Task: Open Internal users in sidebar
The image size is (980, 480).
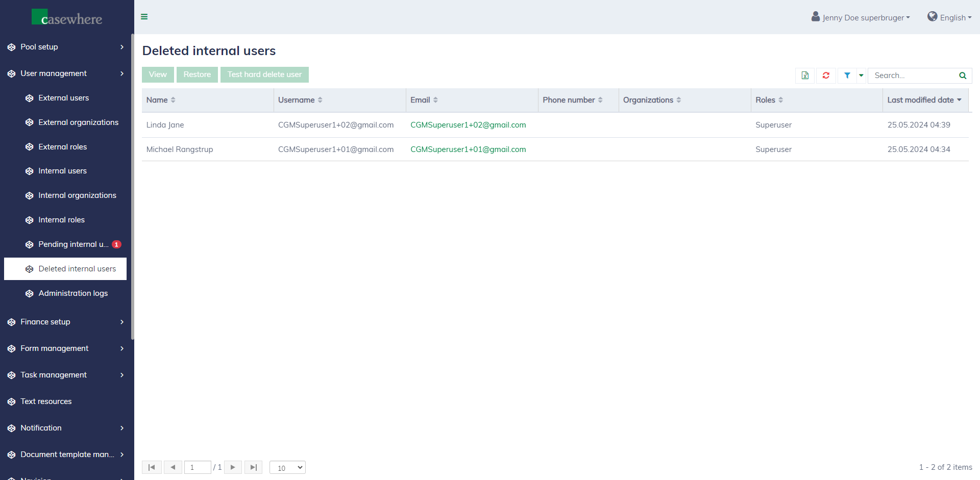Action: 62,171
